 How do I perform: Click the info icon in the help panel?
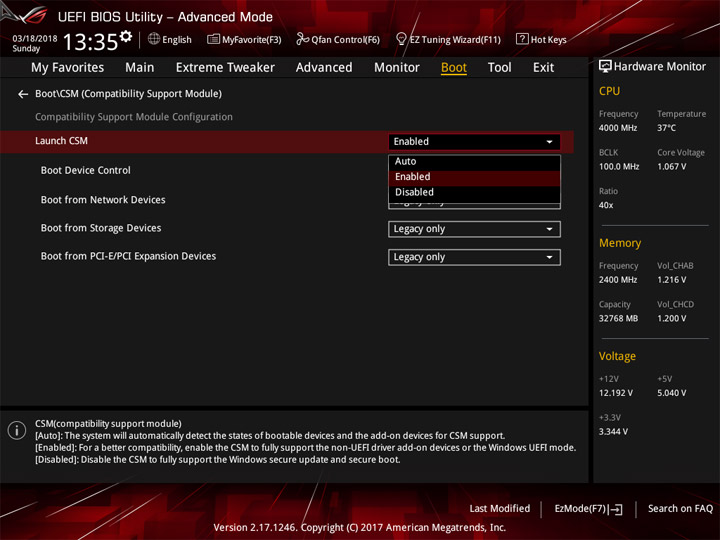pos(17,430)
